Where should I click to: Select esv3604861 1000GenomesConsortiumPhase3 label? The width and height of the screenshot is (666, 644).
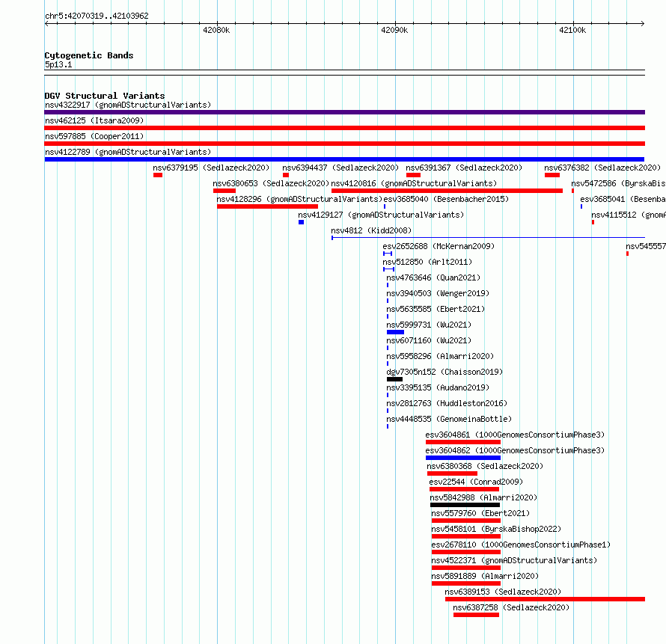[x=515, y=435]
